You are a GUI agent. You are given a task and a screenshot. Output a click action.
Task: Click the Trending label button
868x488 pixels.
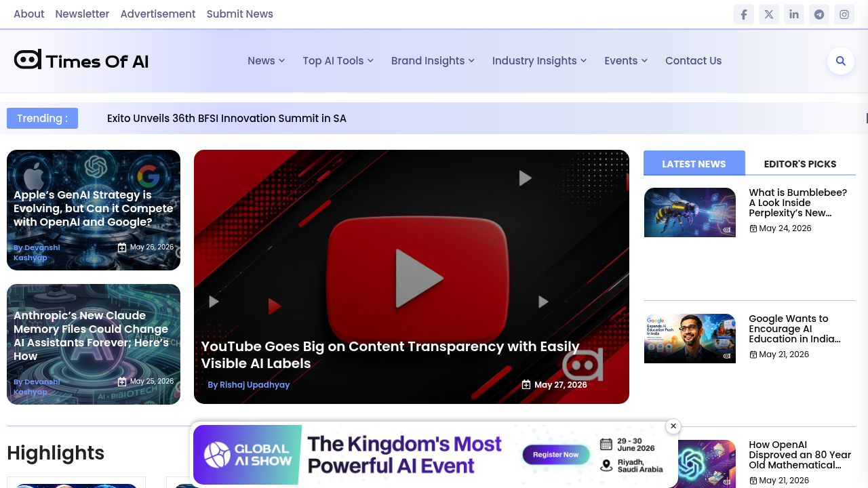42,118
